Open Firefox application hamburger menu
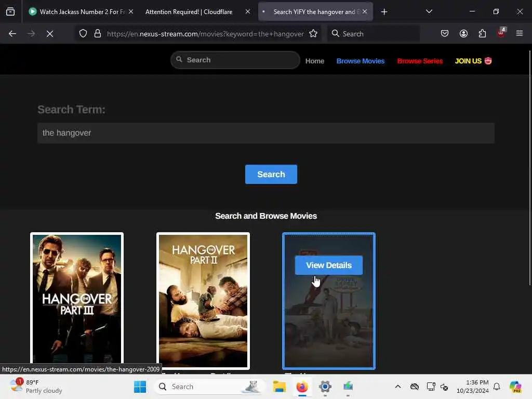 coord(520,34)
